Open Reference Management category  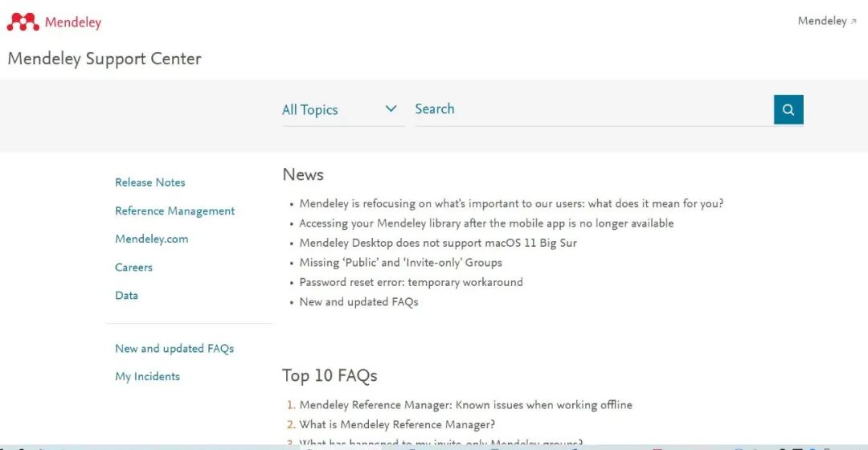175,211
